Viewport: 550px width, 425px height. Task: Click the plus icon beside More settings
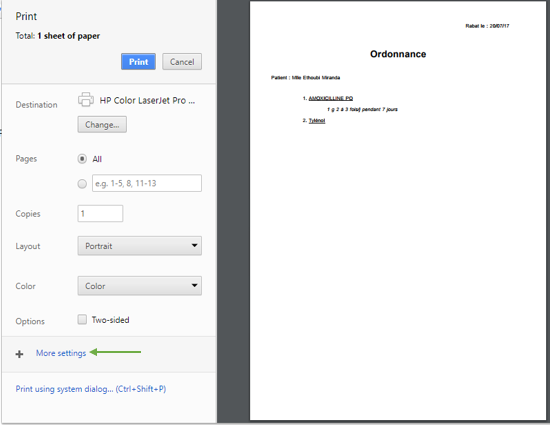point(20,354)
